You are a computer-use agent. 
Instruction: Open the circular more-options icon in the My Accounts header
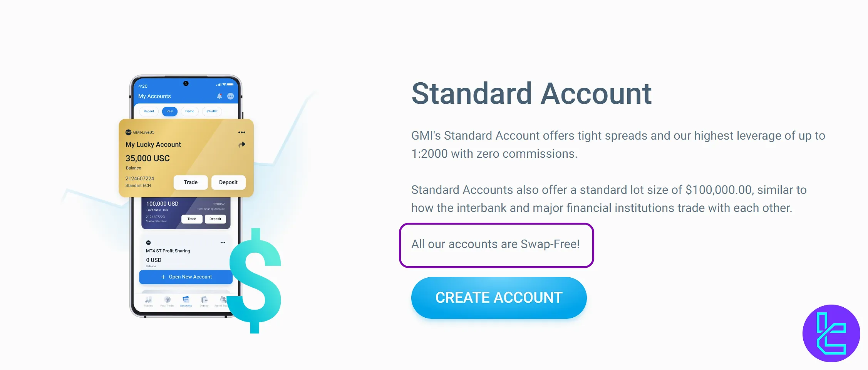pos(231,96)
